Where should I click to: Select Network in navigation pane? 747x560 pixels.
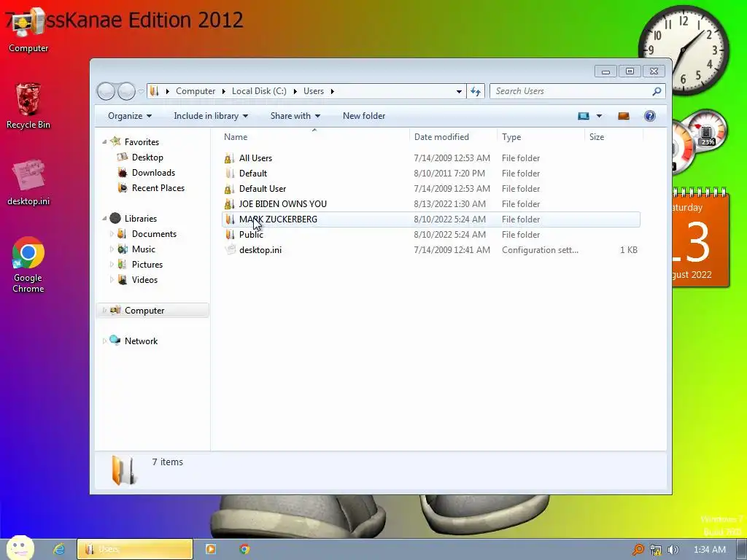coord(141,341)
